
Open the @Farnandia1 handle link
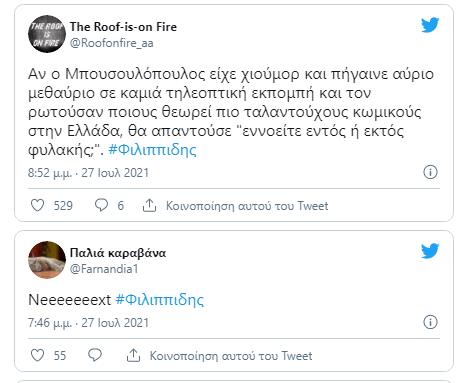tap(104, 269)
